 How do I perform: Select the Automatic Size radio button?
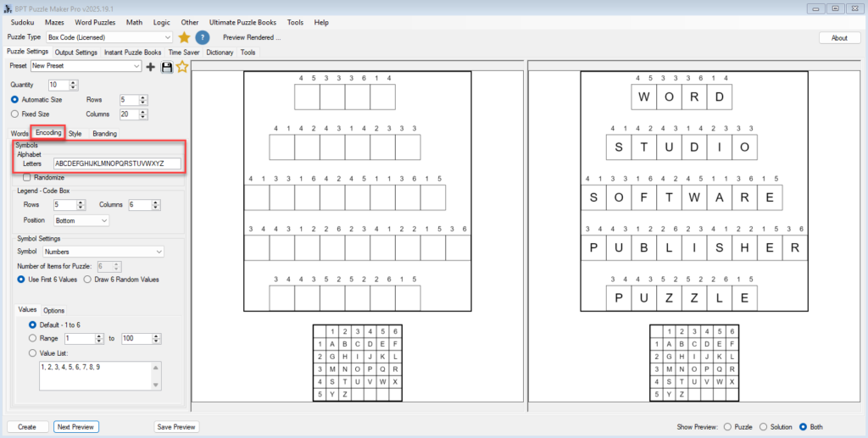(15, 100)
